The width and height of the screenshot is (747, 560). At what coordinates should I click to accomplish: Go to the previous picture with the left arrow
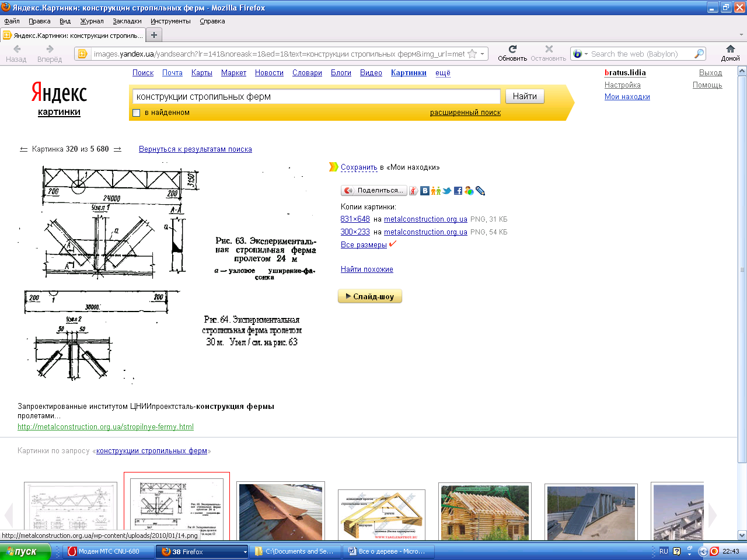click(23, 149)
